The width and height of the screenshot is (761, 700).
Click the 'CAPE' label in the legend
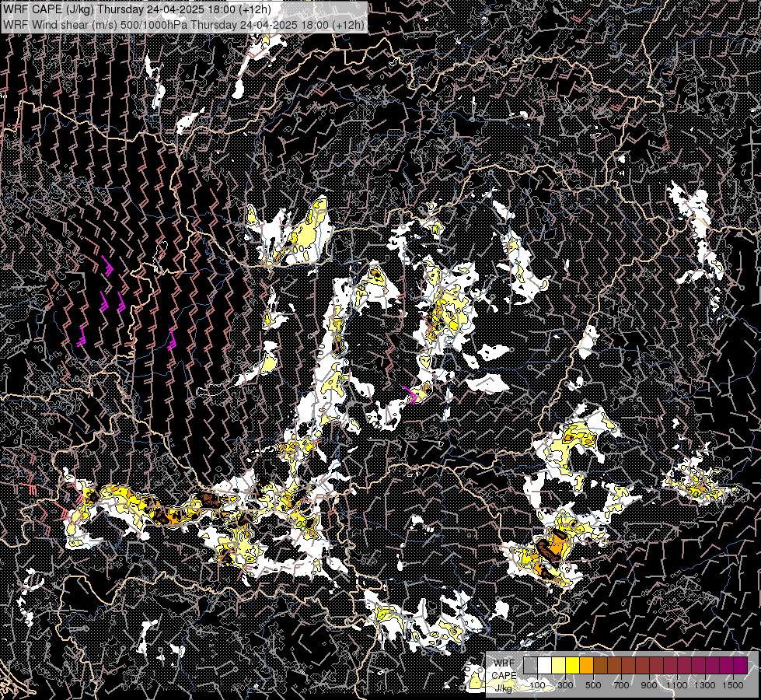(x=504, y=676)
